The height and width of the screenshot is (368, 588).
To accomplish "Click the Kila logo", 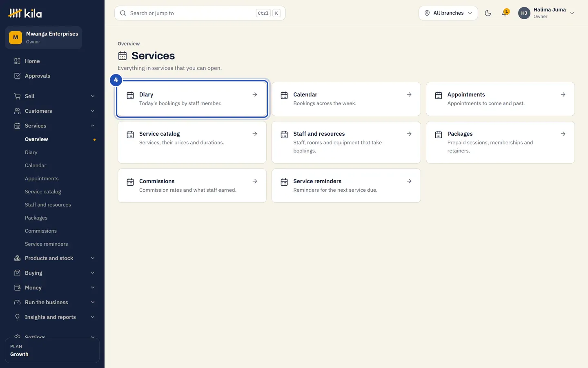I will coord(25,13).
